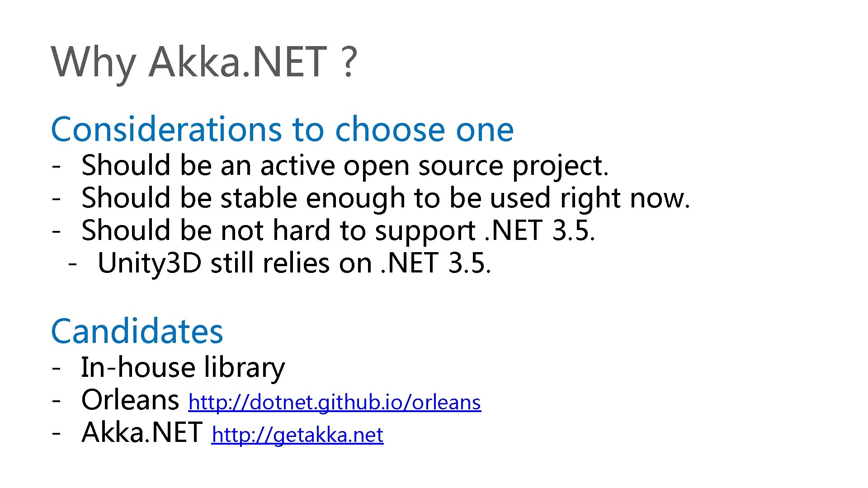The image size is (868, 488).
Task: Click the 'Akka.NET' text in the candidates list
Action: 142,432
